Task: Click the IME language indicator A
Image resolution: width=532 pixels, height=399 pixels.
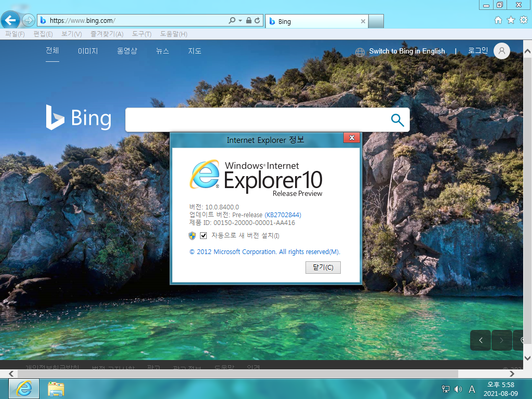Action: coord(472,389)
